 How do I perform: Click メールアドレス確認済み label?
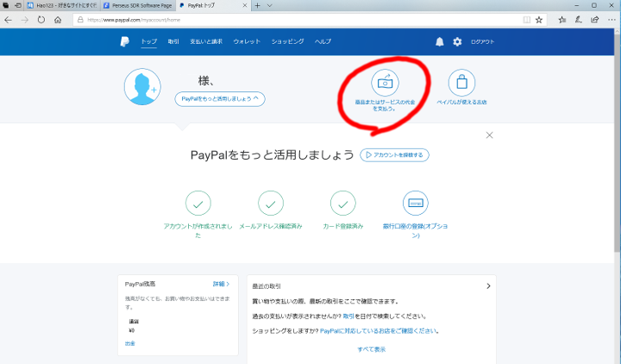(271, 226)
